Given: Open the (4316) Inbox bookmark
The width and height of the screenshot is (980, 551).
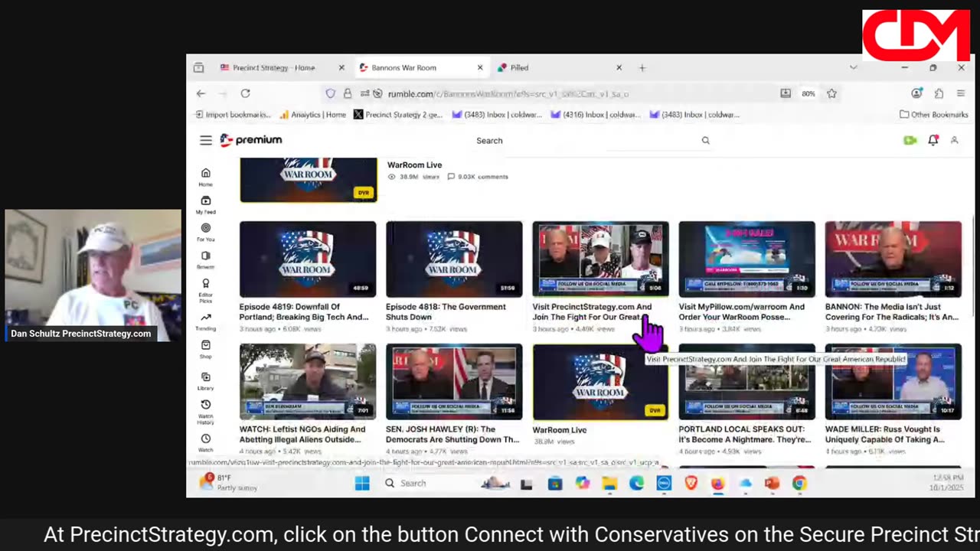Looking at the screenshot, I should coord(595,115).
